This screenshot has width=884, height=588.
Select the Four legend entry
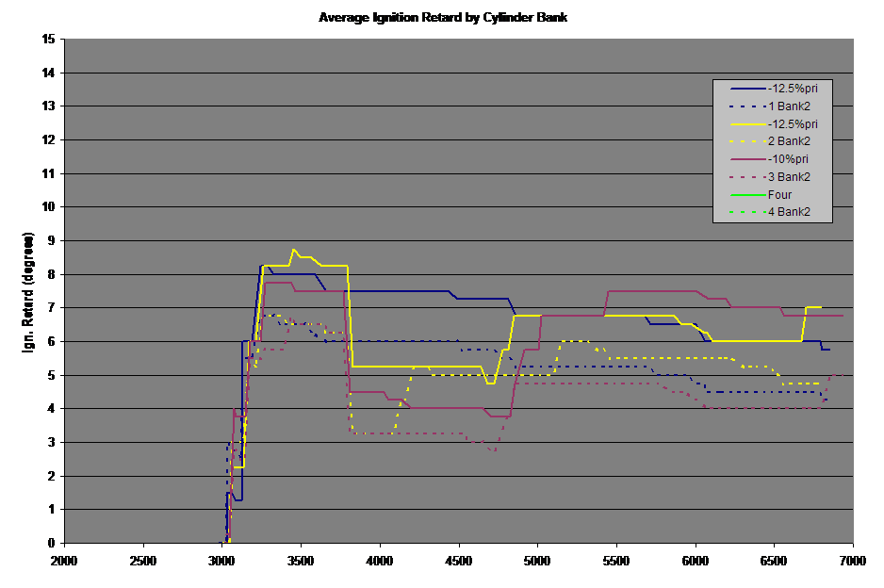click(779, 195)
